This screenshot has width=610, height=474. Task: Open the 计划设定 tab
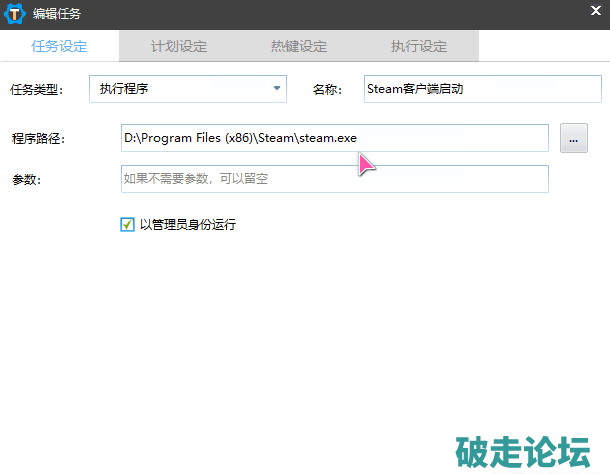pyautogui.click(x=179, y=46)
